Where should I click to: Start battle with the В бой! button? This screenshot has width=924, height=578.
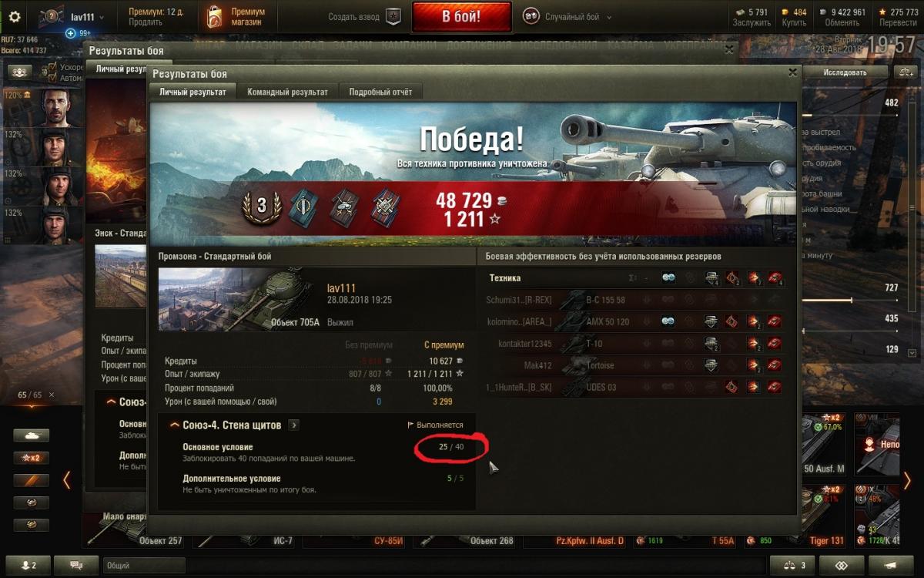point(461,16)
